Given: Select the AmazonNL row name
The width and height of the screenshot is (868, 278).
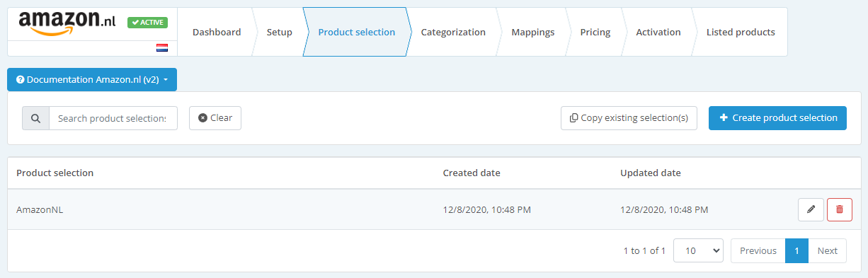Looking at the screenshot, I should (40, 209).
